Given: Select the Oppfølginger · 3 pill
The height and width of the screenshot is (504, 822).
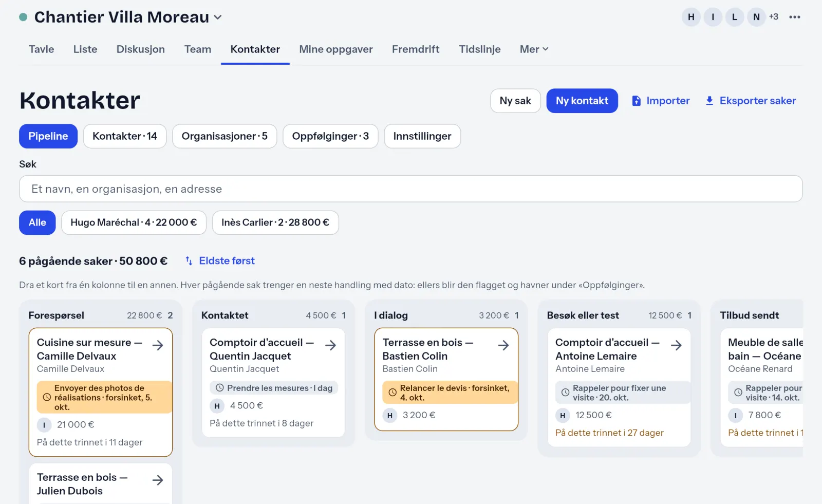Looking at the screenshot, I should tap(330, 136).
